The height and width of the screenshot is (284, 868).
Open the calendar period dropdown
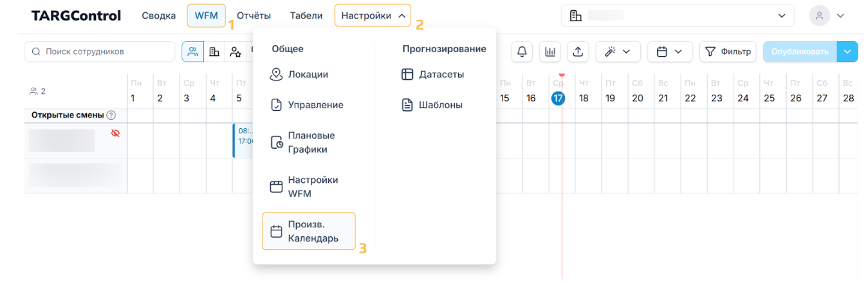669,52
